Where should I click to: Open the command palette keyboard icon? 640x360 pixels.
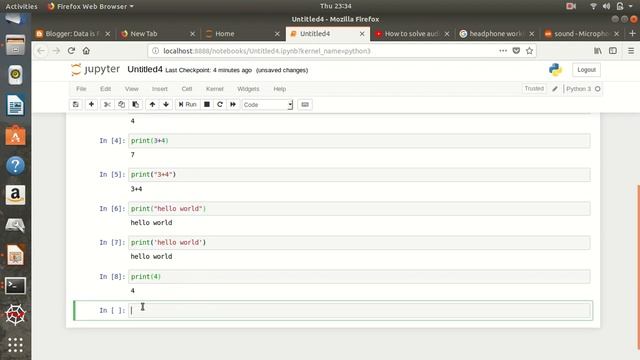point(305,104)
